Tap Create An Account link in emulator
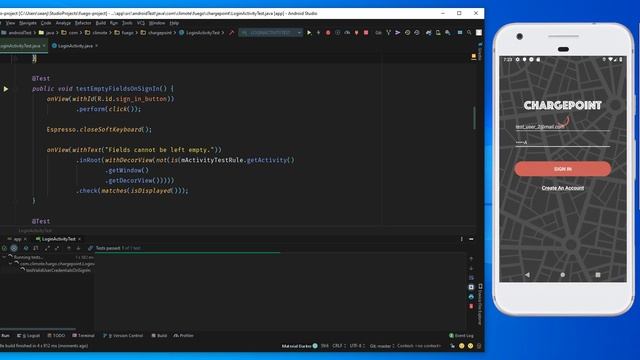Image resolution: width=640 pixels, height=360 pixels. coord(562,188)
